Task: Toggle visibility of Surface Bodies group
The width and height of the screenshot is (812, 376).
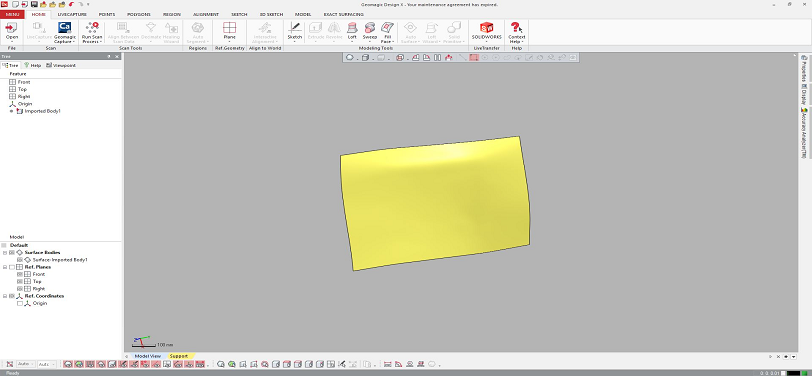Action: pos(12,252)
